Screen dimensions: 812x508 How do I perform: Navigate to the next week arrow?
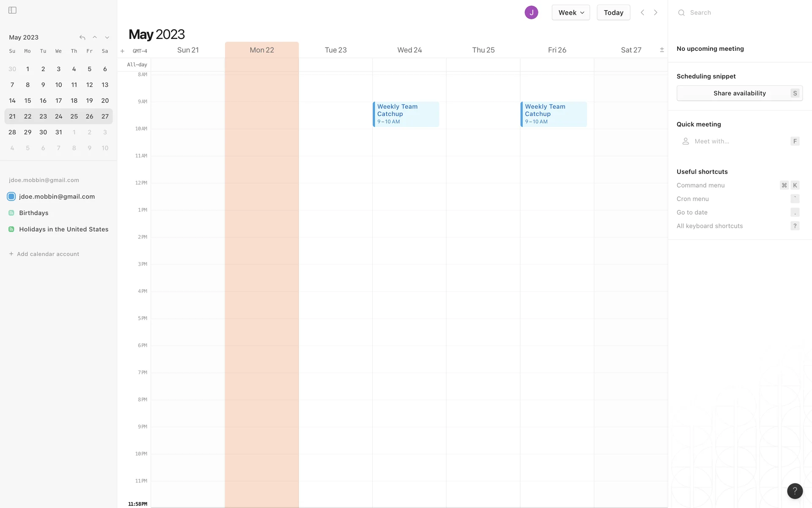(x=656, y=13)
